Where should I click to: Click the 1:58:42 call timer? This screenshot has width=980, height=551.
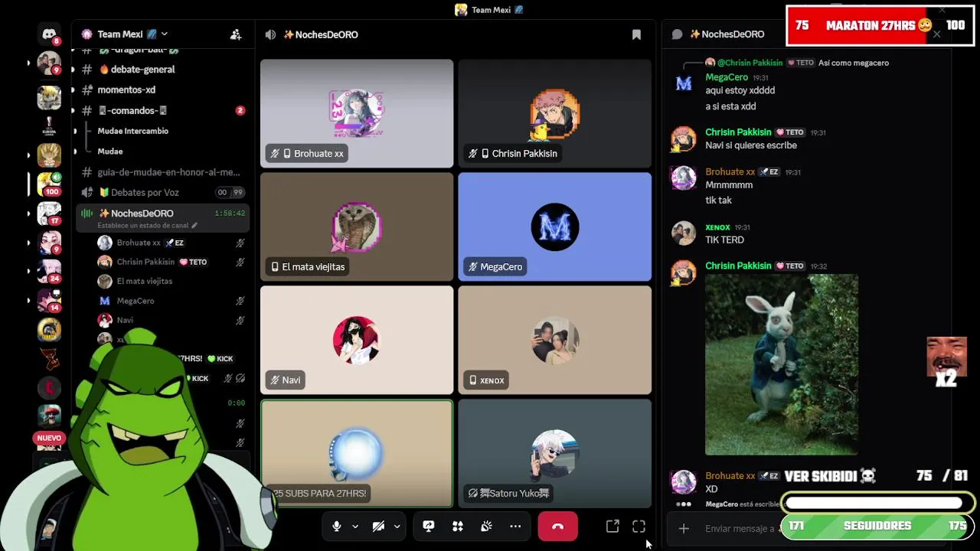(x=230, y=214)
